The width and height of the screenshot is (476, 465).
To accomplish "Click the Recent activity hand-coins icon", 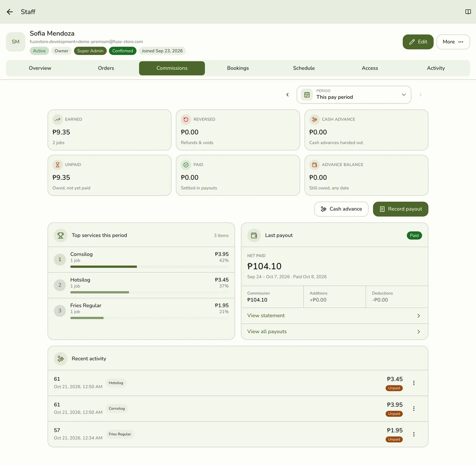I will pos(61,359).
